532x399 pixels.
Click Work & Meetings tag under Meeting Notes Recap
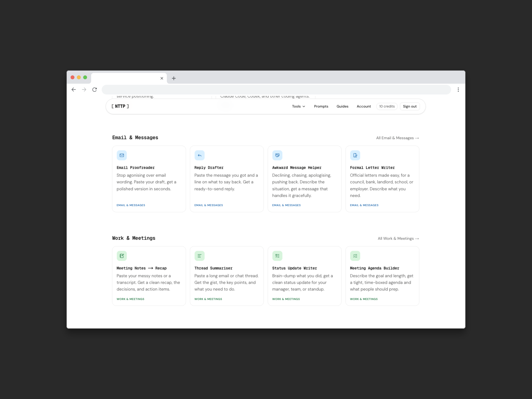(130, 299)
